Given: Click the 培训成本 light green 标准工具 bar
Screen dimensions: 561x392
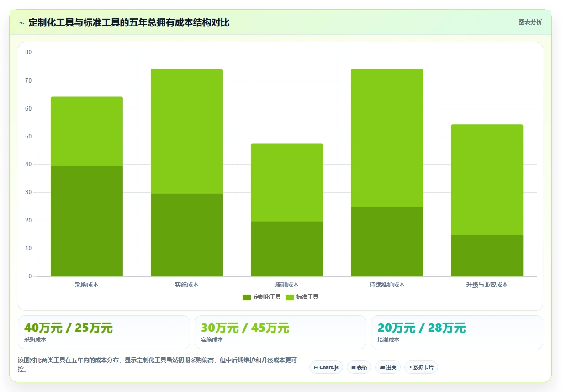Looking at the screenshot, I should pos(287,183).
